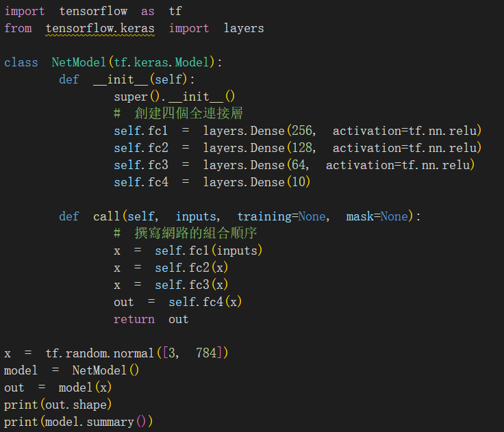Click 'self.fc1' in the Dense(256) assignment line
Screen dimensions: 504x432
click(141, 131)
